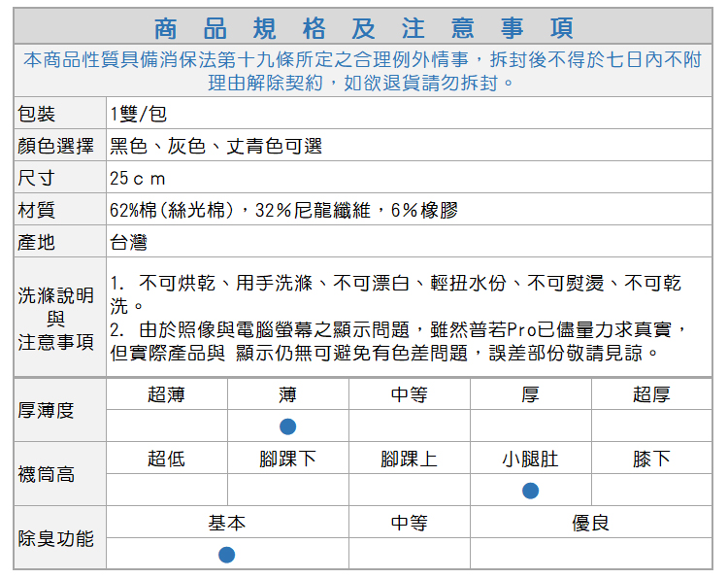Click the blue dot under 基本 deodorant level

click(226, 555)
